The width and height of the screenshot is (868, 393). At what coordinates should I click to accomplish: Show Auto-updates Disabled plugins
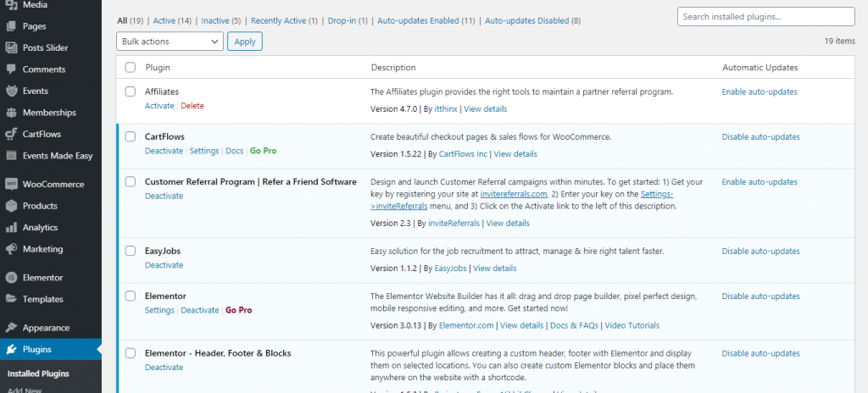pos(532,20)
